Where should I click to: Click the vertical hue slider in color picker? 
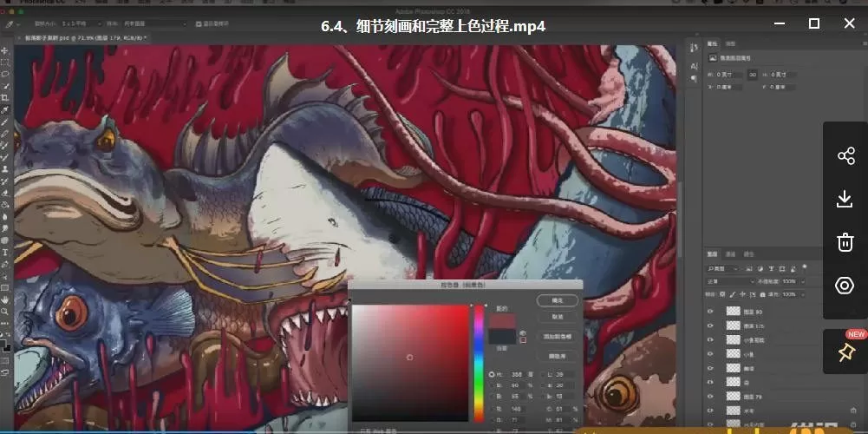tap(480, 363)
